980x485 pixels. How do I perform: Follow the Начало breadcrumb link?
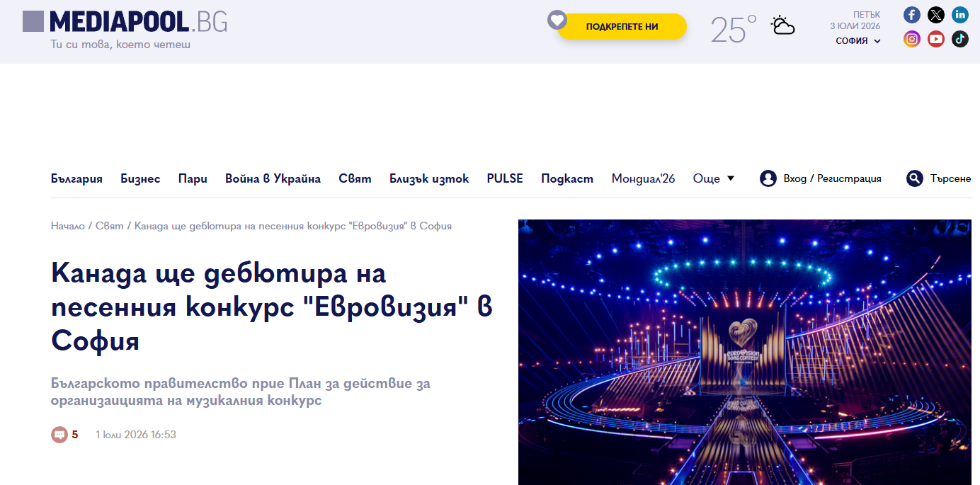(x=68, y=226)
